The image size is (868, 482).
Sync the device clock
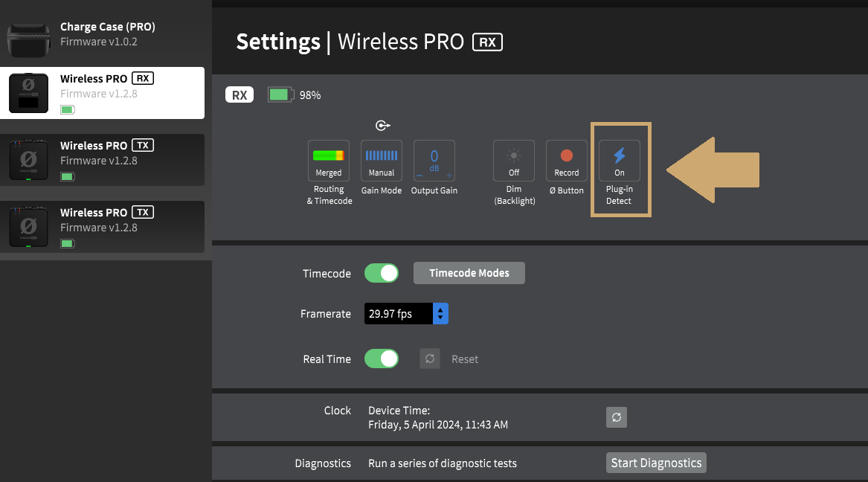[x=616, y=417]
